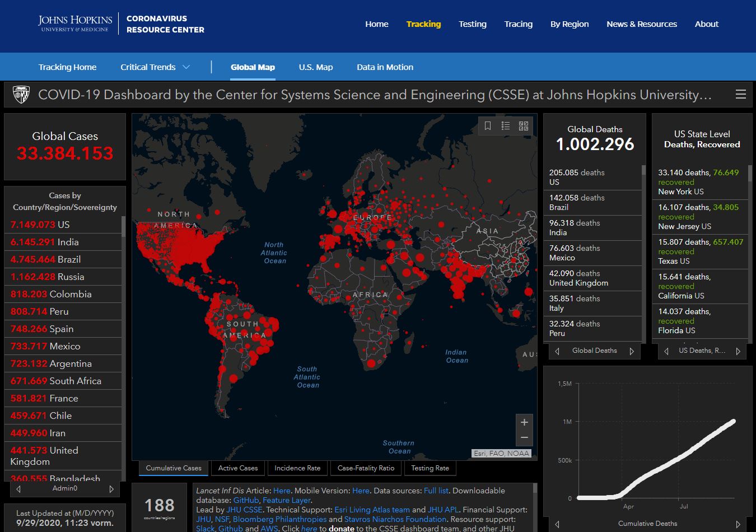This screenshot has width=756, height=532.
Task: Next arrow beside Cumulative Deaths chart
Action: coord(738,524)
